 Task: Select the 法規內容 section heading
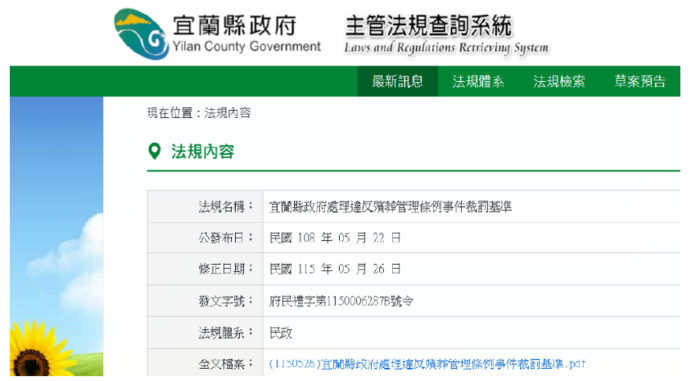(x=203, y=151)
